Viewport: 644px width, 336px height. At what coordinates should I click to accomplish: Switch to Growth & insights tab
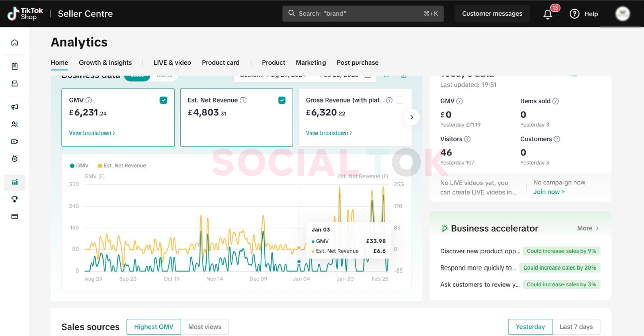click(105, 63)
